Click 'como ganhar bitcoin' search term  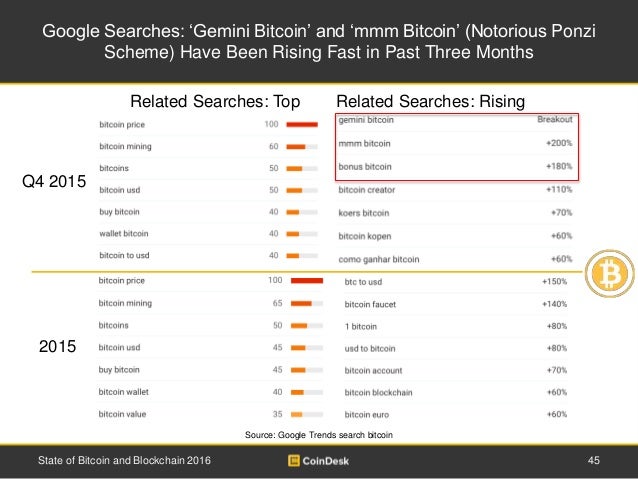tap(378, 258)
